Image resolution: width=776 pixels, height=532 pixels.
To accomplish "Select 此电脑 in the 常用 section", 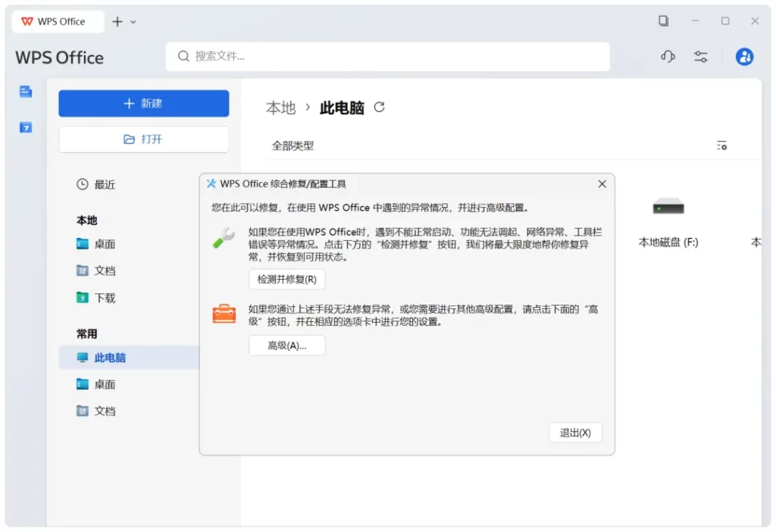I will click(129, 357).
